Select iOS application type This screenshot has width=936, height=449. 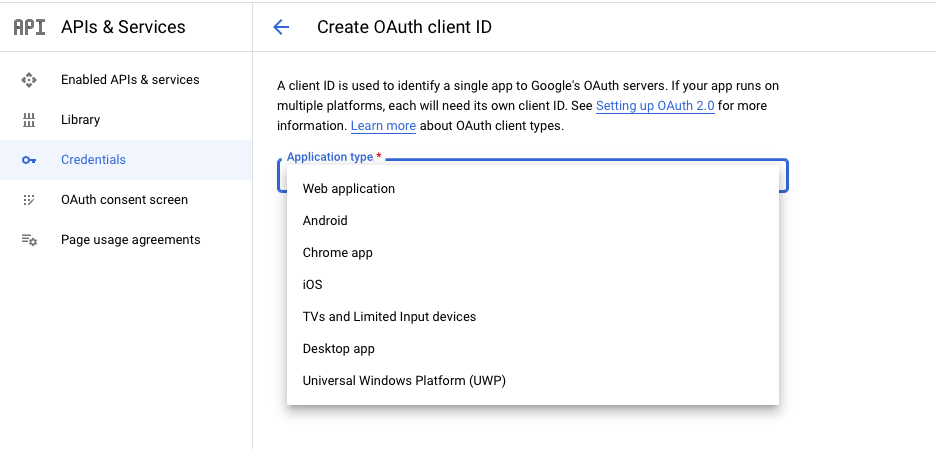[x=533, y=285]
